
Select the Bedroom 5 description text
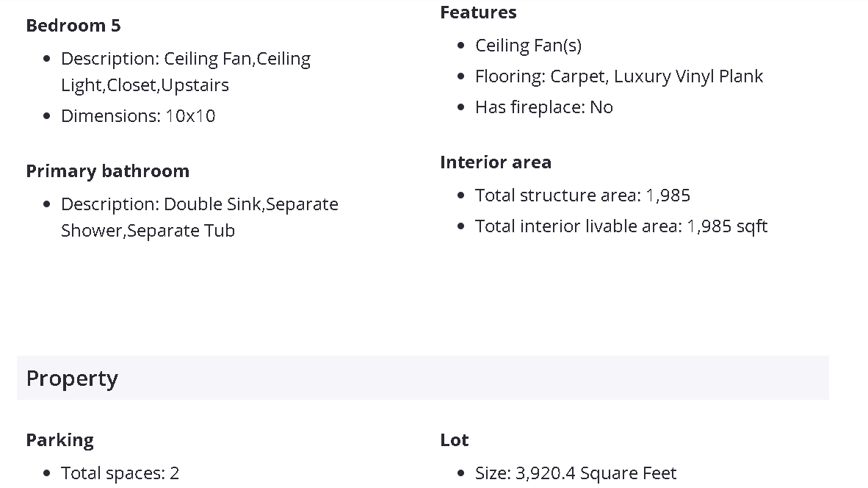(185, 71)
